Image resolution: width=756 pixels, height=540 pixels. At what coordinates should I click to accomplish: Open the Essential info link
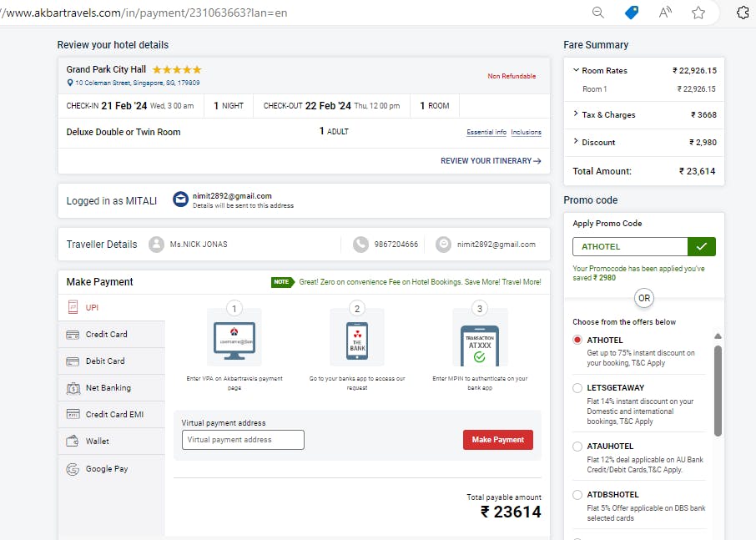(486, 132)
